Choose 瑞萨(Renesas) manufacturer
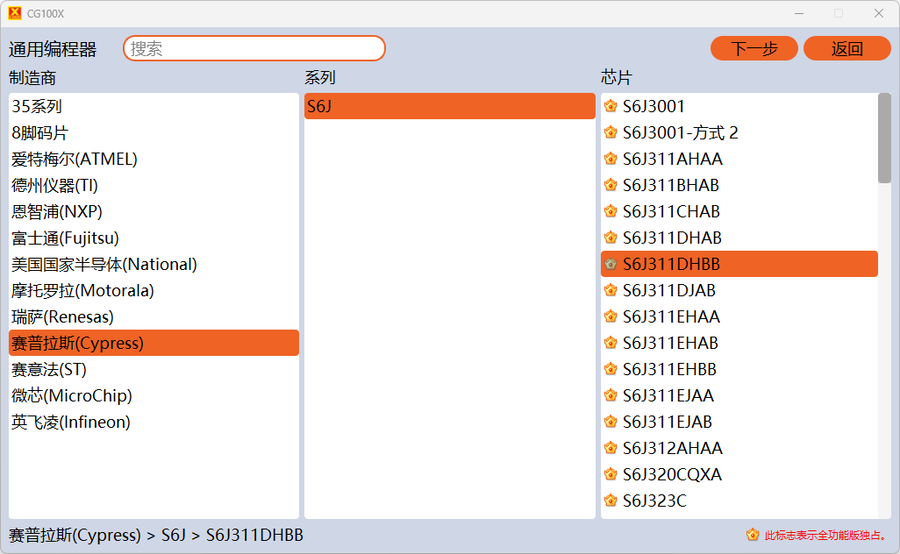 click(x=63, y=317)
